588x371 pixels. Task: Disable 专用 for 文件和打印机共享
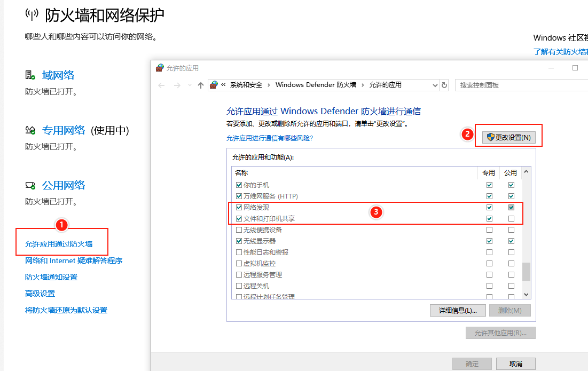tap(489, 219)
